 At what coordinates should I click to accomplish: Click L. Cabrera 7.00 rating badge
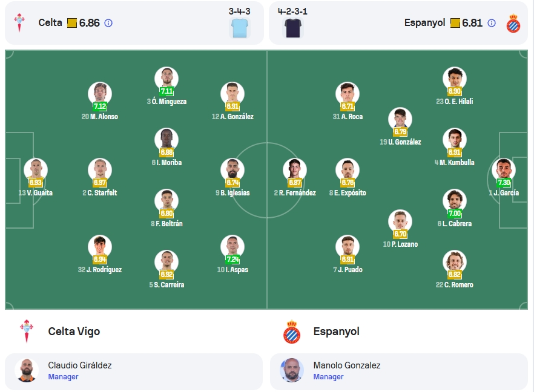point(455,214)
